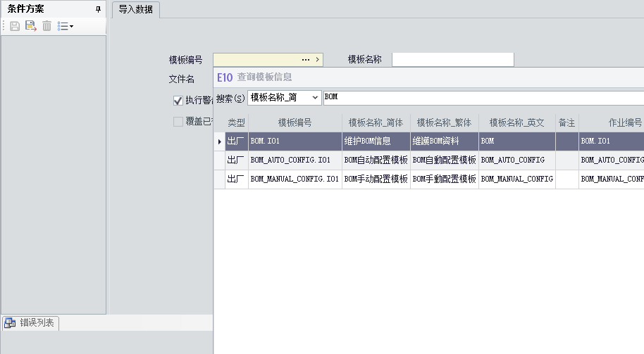The width and height of the screenshot is (644, 354).
Task: Click the BOM手動配置模板 traditional name cell
Action: click(x=445, y=179)
